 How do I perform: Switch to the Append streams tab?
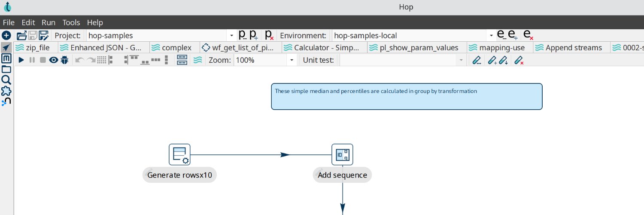pyautogui.click(x=571, y=48)
